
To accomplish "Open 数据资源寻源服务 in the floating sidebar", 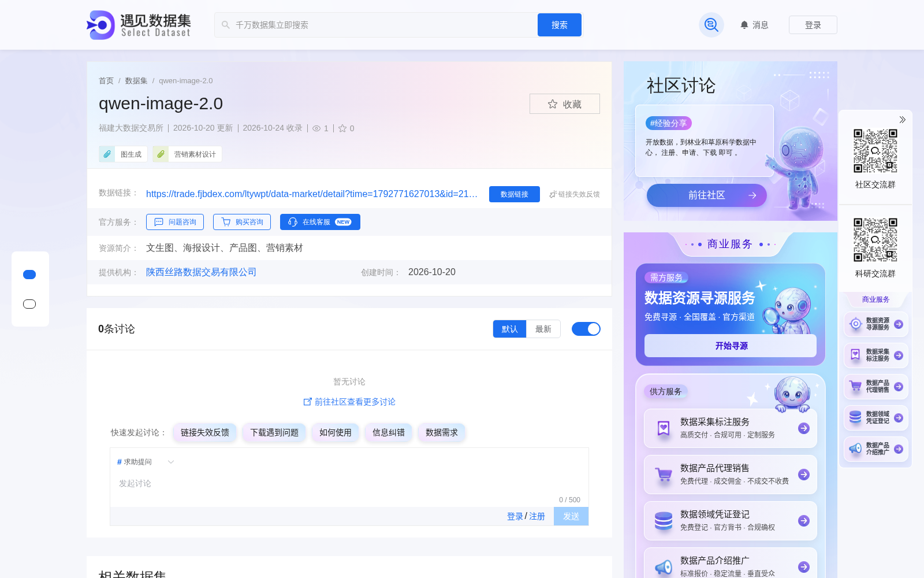I will (x=876, y=324).
